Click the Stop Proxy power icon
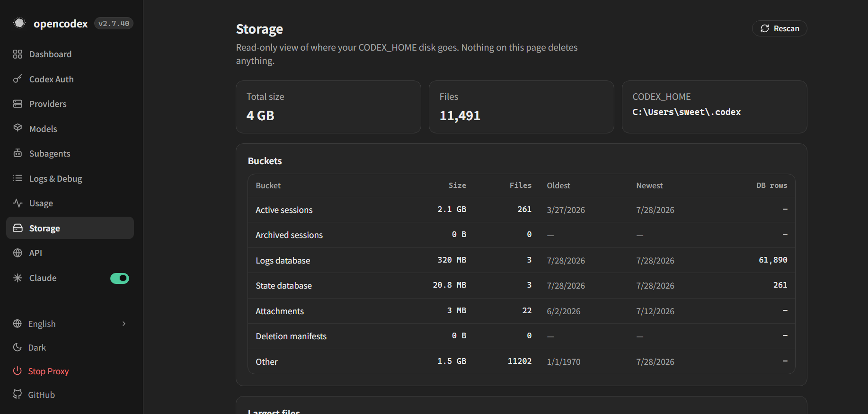868x414 pixels. pyautogui.click(x=18, y=371)
